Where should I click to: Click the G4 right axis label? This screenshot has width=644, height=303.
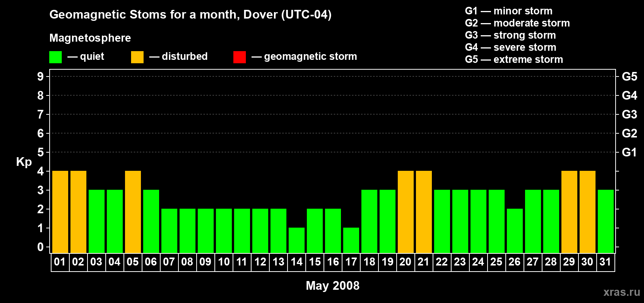tap(630, 95)
